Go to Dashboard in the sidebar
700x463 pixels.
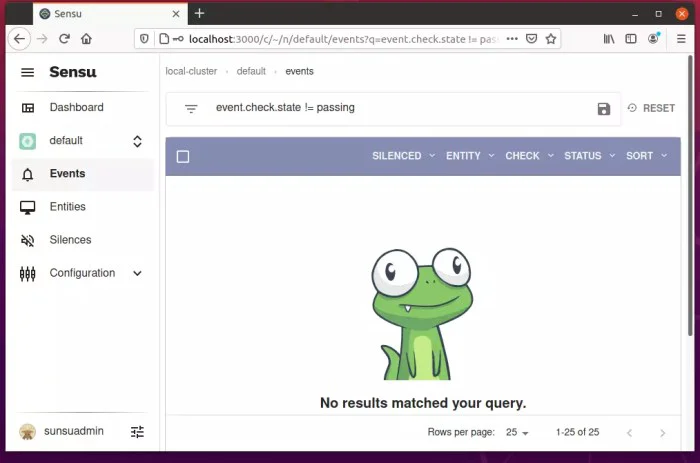coord(76,107)
